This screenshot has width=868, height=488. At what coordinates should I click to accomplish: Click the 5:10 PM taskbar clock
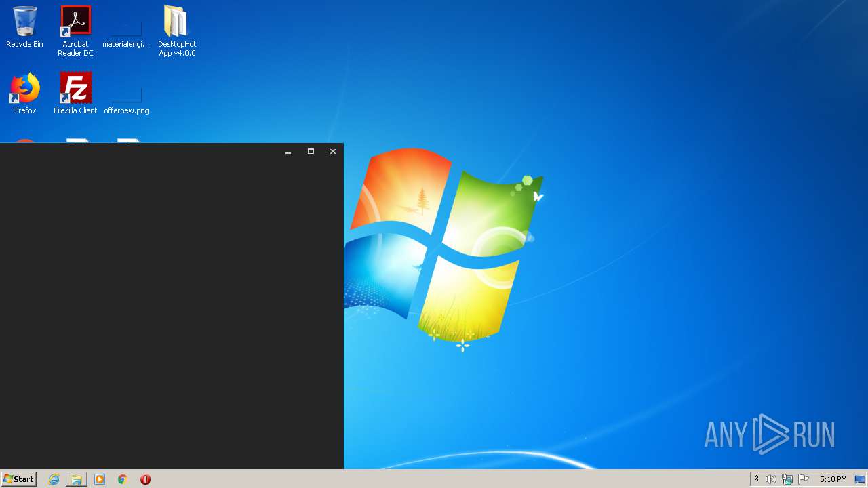click(833, 479)
